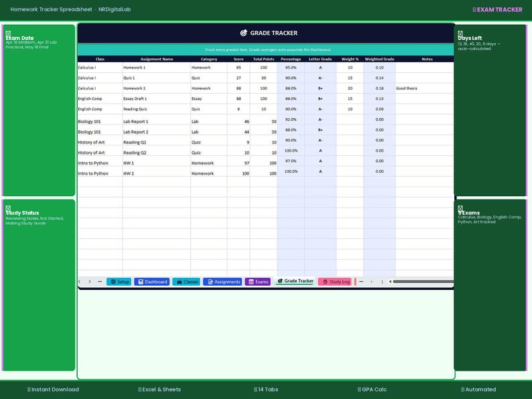The image size is (532, 399).
Task: Go to the Assignments sheet tab
Action: coord(222,282)
